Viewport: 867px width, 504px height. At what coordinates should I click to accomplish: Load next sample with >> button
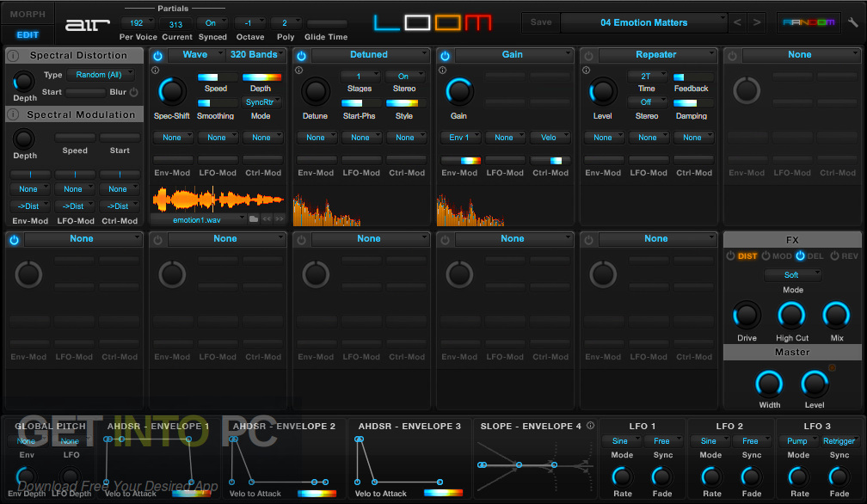(280, 218)
